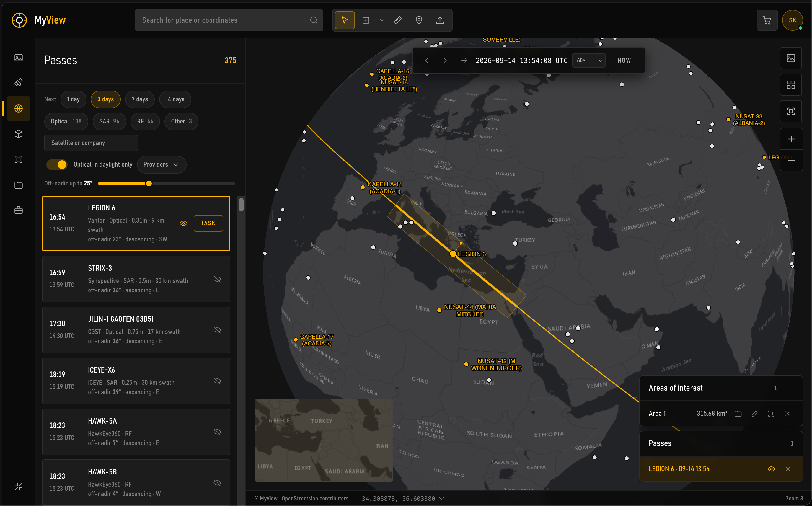
Task: Show the HAWK-5B pass on map
Action: 217,482
